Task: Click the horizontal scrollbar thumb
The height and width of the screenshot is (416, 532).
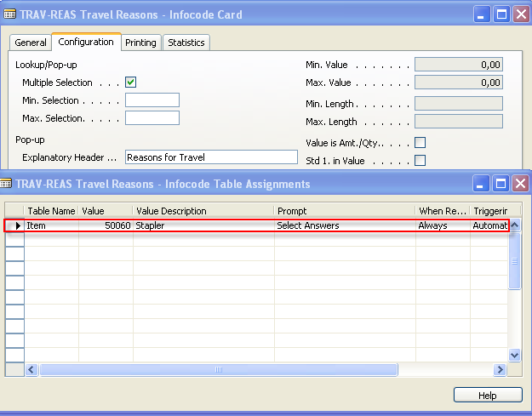Action: pos(219,369)
